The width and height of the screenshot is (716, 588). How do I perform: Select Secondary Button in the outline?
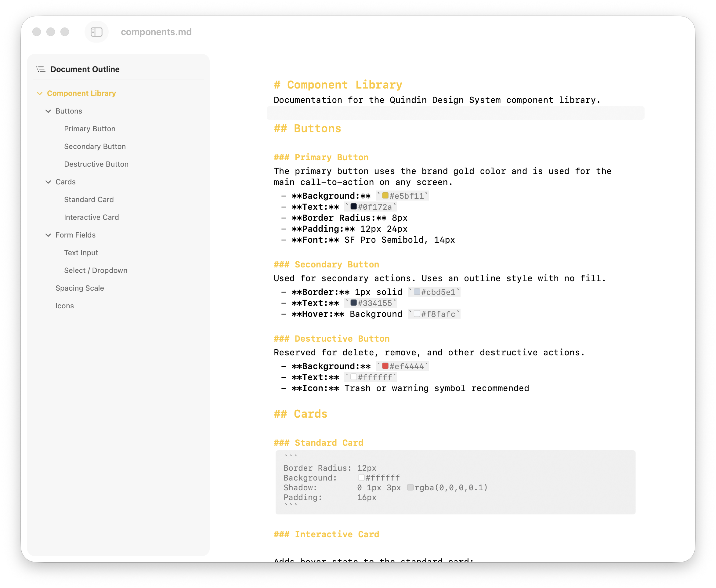[x=95, y=146]
